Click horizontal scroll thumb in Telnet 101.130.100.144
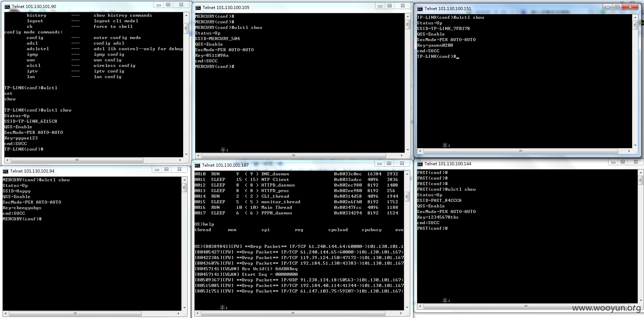644x318 pixels. coord(526,306)
